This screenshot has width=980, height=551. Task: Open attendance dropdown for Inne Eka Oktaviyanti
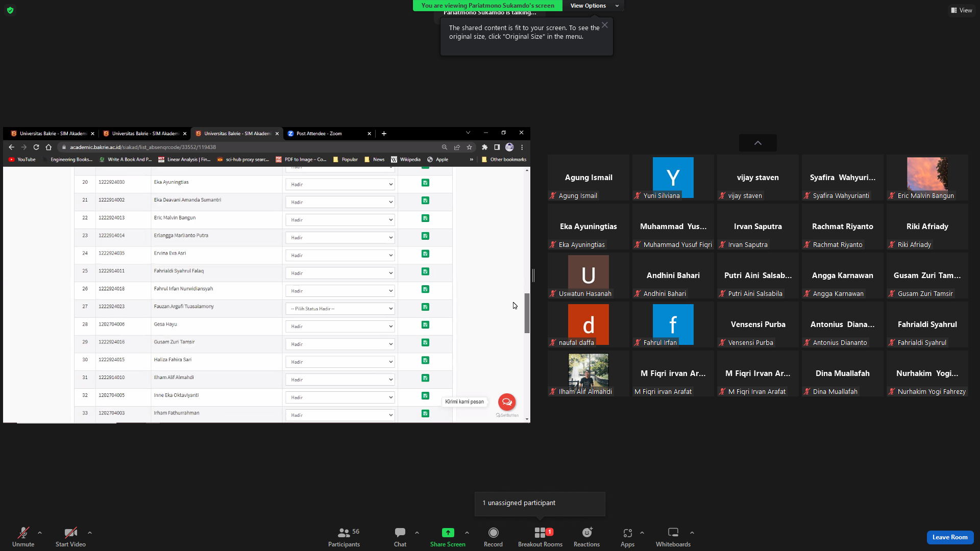pos(340,397)
